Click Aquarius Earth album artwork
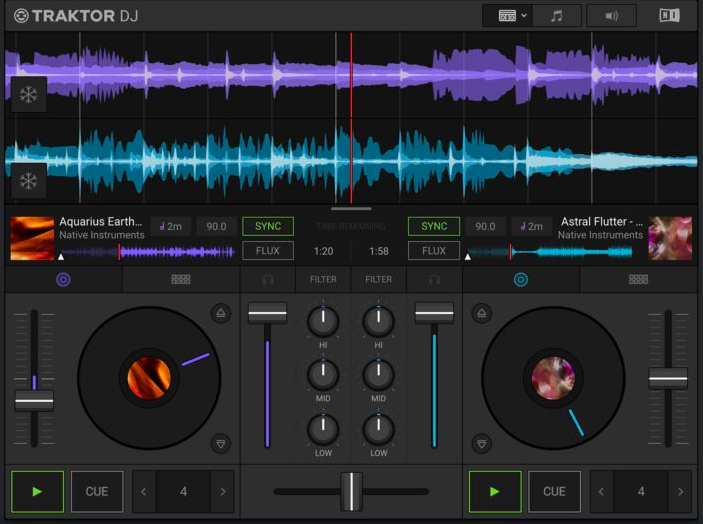Image resolution: width=703 pixels, height=524 pixels. [32, 238]
